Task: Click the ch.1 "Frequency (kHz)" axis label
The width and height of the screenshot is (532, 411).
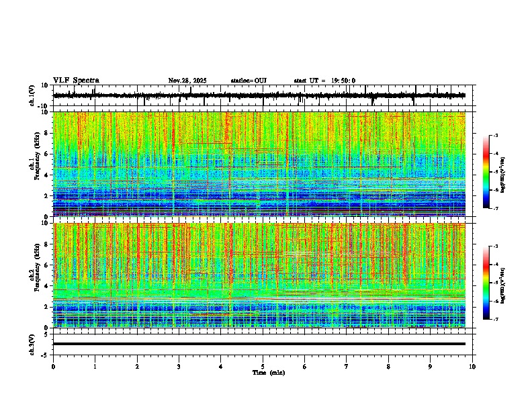Action: click(37, 156)
